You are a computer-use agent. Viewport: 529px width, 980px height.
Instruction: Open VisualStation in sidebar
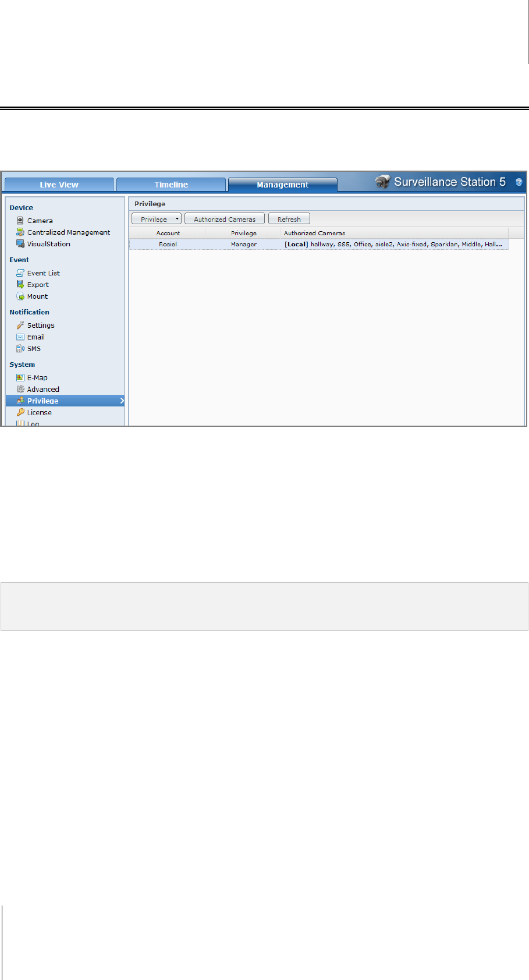[49, 244]
